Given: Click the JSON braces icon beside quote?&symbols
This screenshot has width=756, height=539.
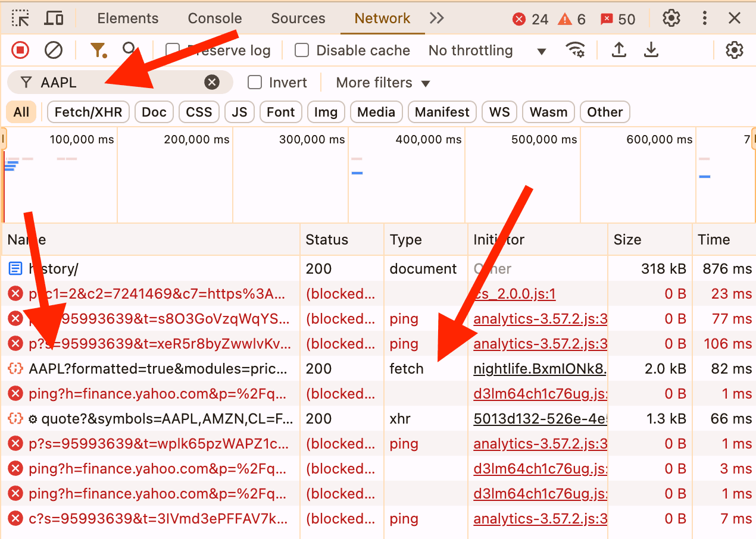Looking at the screenshot, I should tap(15, 419).
